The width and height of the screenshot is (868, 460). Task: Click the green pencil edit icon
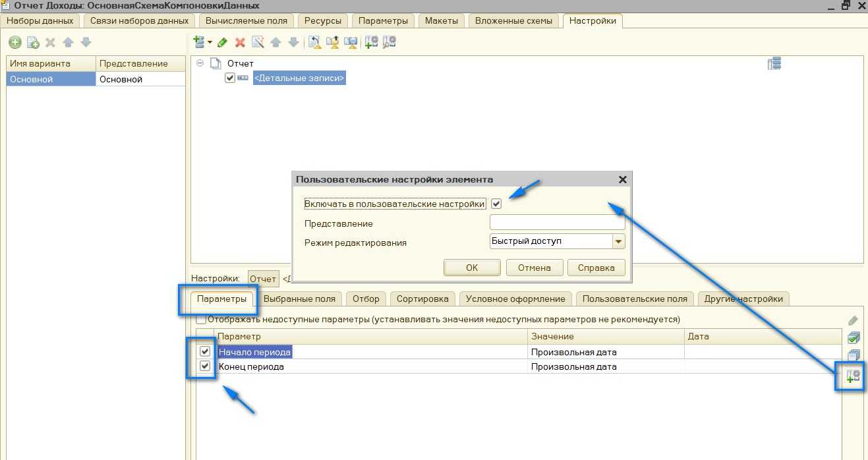coord(223,43)
